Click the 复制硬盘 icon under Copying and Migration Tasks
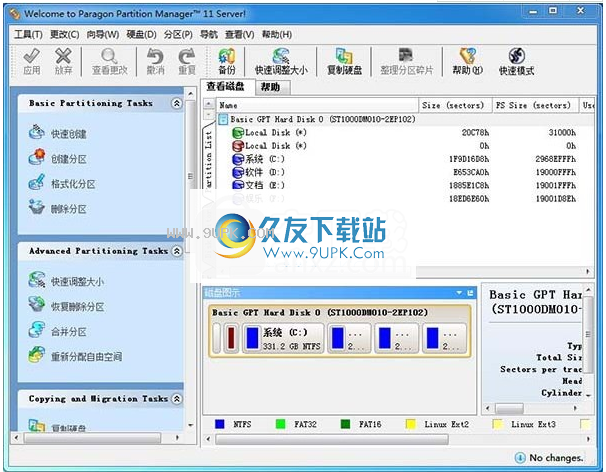The height and width of the screenshot is (472, 606). pyautogui.click(x=36, y=425)
